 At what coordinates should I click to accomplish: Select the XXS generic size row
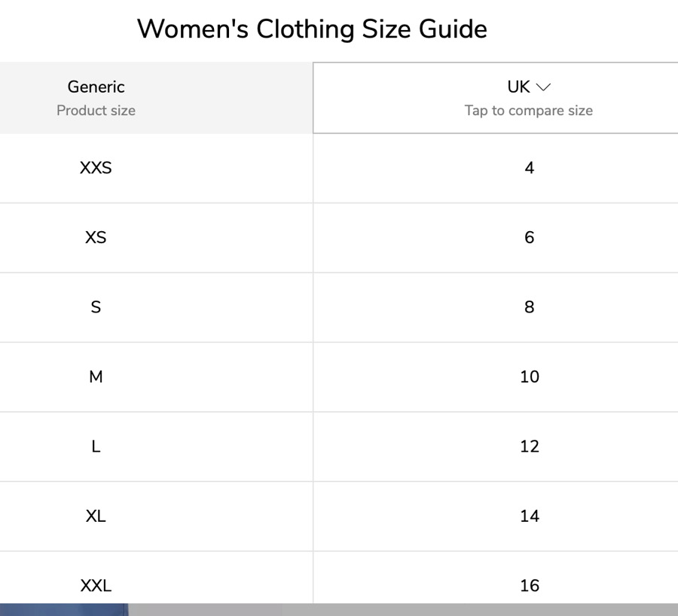coord(96,168)
